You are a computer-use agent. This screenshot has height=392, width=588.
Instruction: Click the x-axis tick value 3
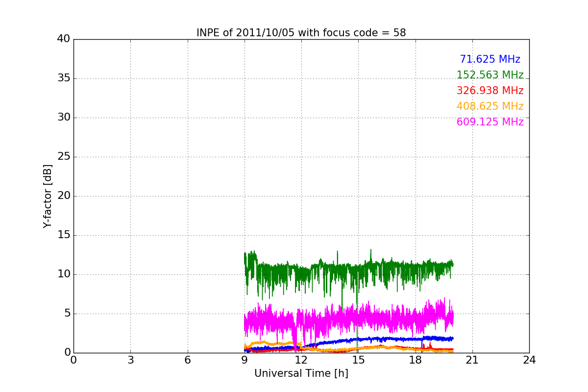pos(130,360)
